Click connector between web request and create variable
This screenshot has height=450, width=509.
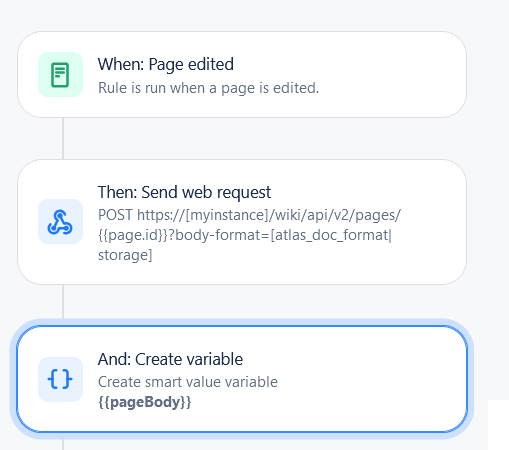click(63, 302)
